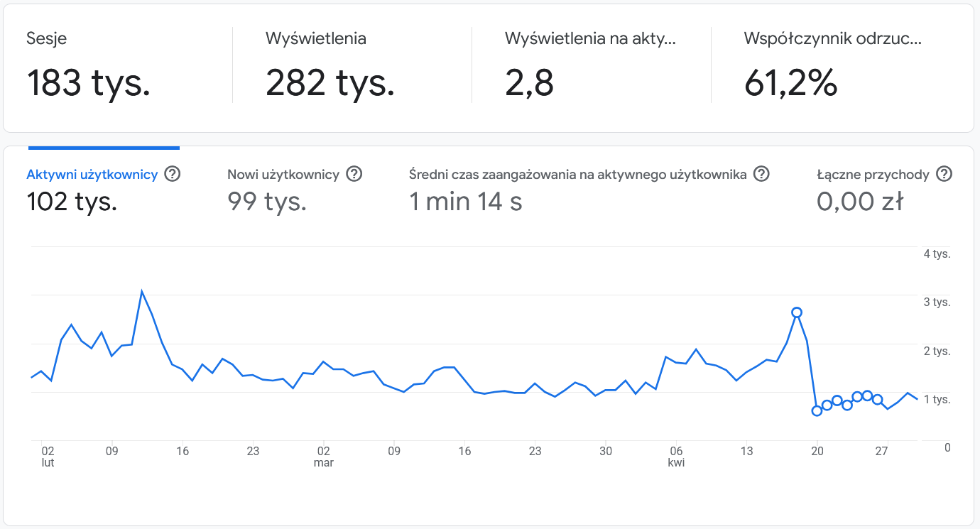Image resolution: width=980 pixels, height=529 pixels.
Task: Click the 02 mar date axis label
Action: pos(324,456)
